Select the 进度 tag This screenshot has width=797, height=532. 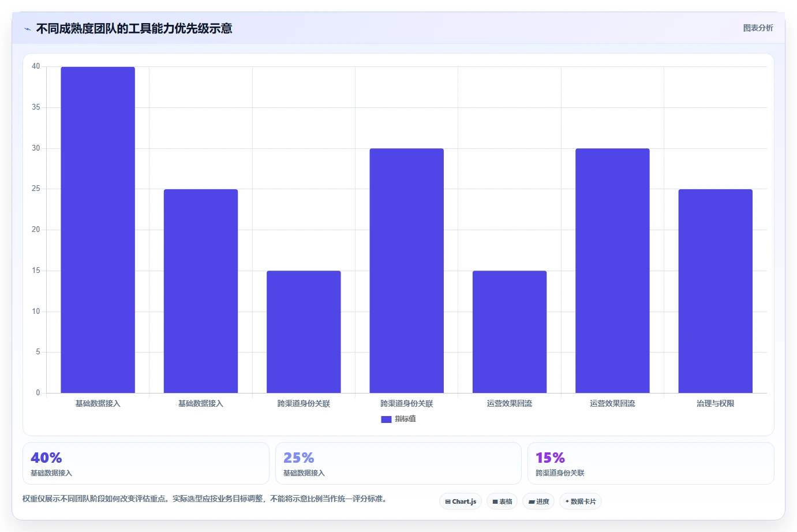coord(538,501)
